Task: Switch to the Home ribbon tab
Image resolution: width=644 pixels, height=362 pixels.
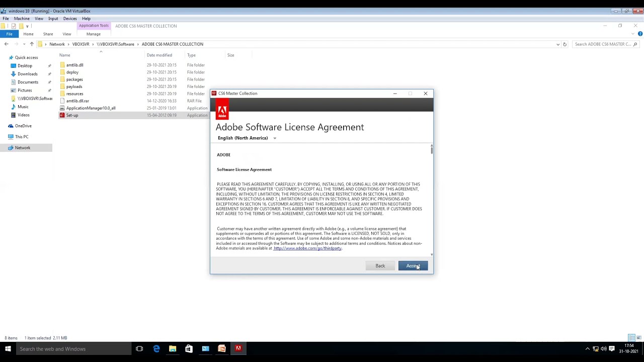Action: (x=28, y=34)
